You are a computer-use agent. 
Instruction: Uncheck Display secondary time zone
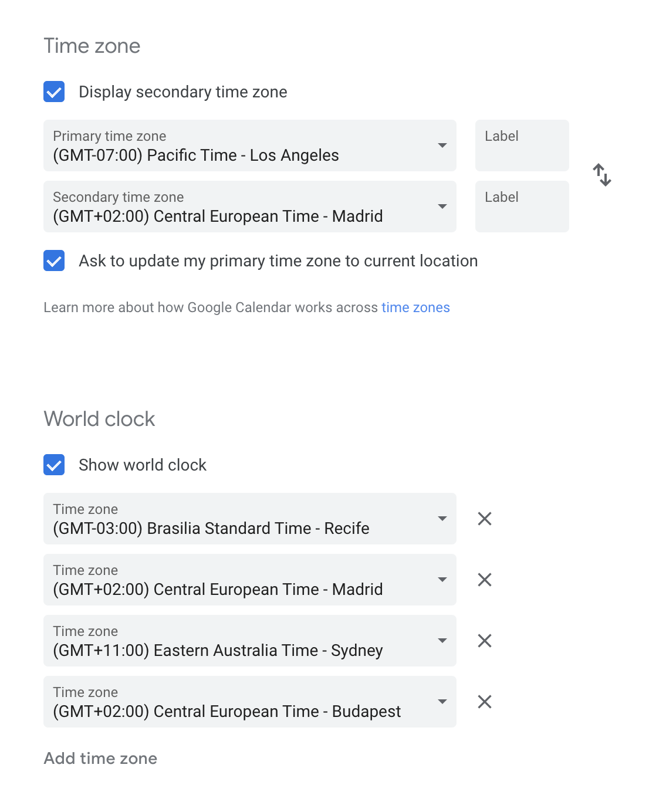pyautogui.click(x=54, y=92)
